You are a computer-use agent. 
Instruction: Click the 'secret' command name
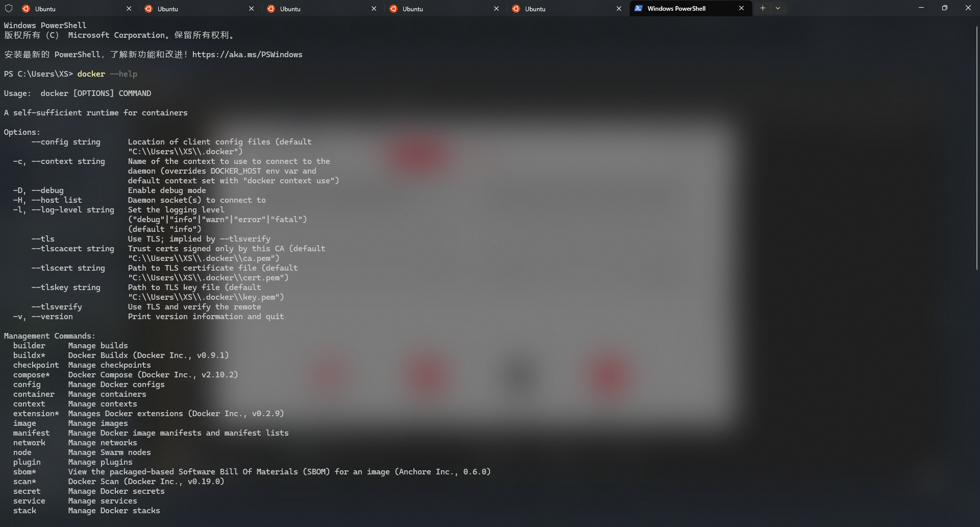click(27, 491)
